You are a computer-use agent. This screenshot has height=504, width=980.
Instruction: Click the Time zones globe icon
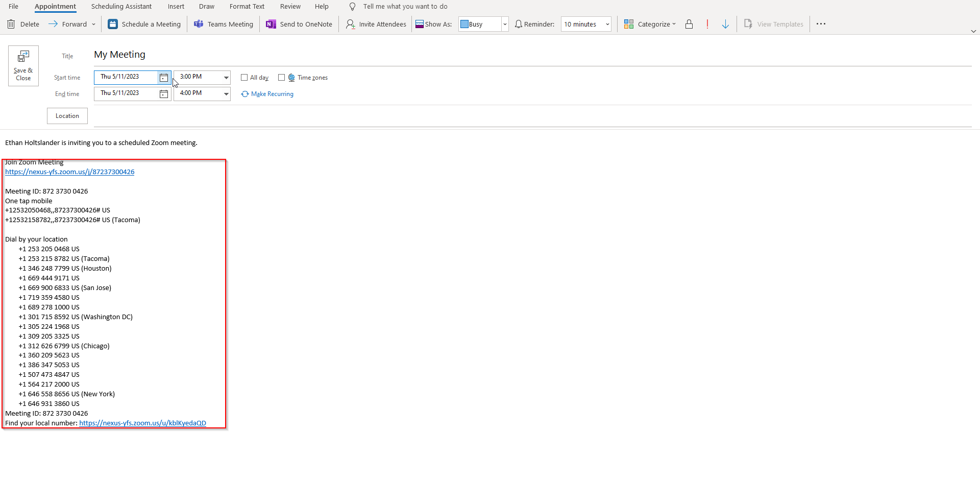coord(291,78)
